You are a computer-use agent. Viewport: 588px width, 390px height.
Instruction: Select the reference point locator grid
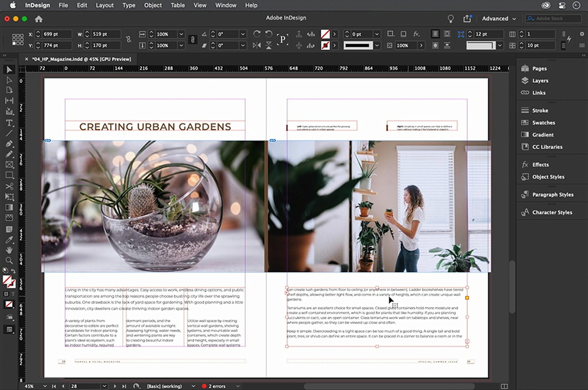(18, 40)
